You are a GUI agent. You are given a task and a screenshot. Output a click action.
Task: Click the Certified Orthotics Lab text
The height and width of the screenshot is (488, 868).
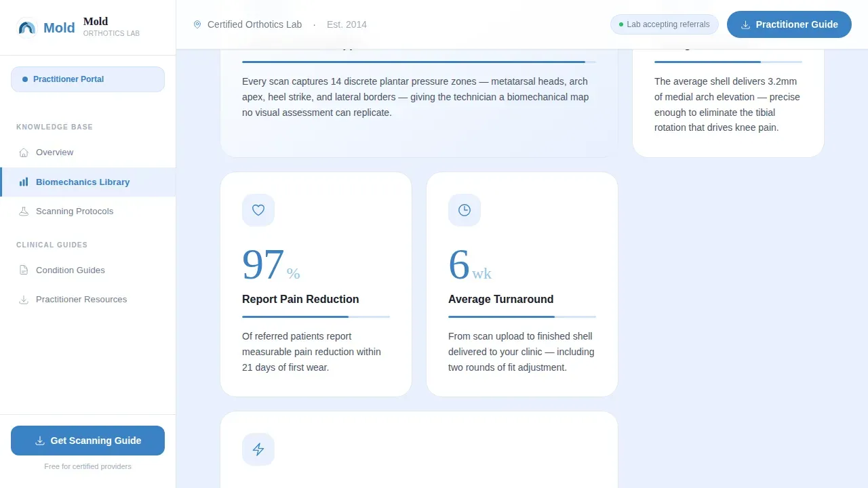pyautogui.click(x=254, y=24)
